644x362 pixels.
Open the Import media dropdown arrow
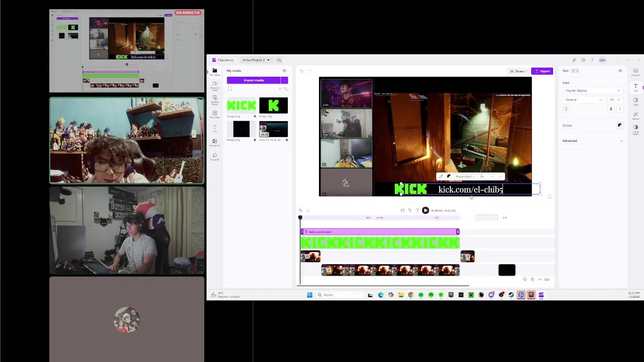tap(284, 80)
